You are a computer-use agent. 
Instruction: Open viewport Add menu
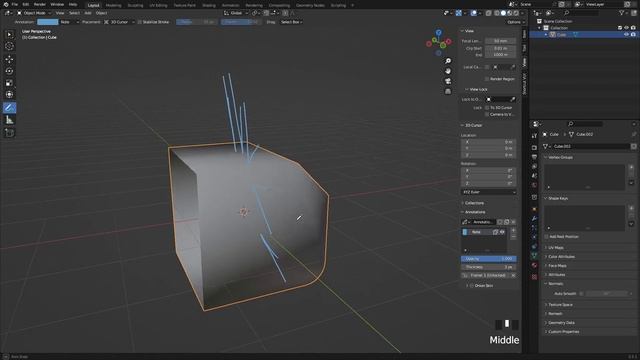click(x=88, y=13)
